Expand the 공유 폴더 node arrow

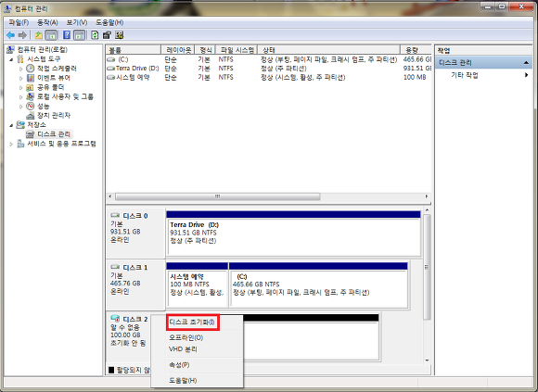click(21, 88)
